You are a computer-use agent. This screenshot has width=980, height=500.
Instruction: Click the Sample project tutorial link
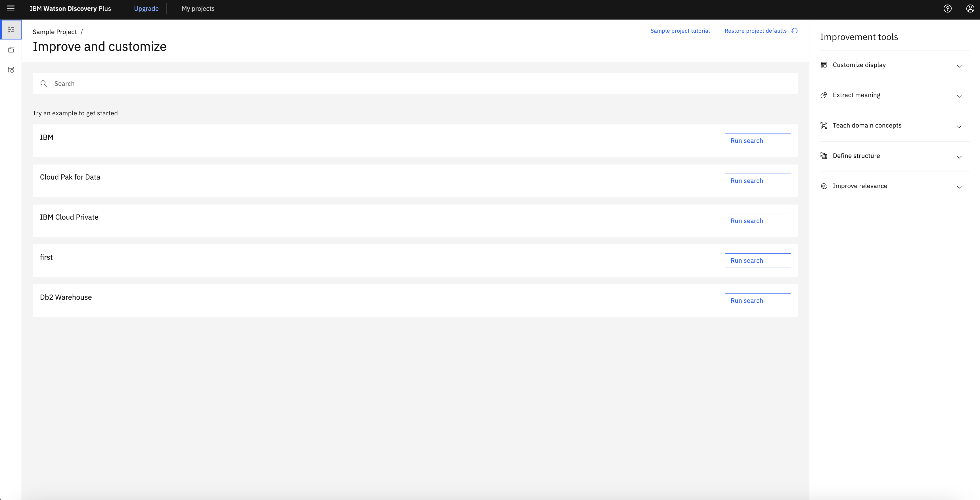(680, 31)
